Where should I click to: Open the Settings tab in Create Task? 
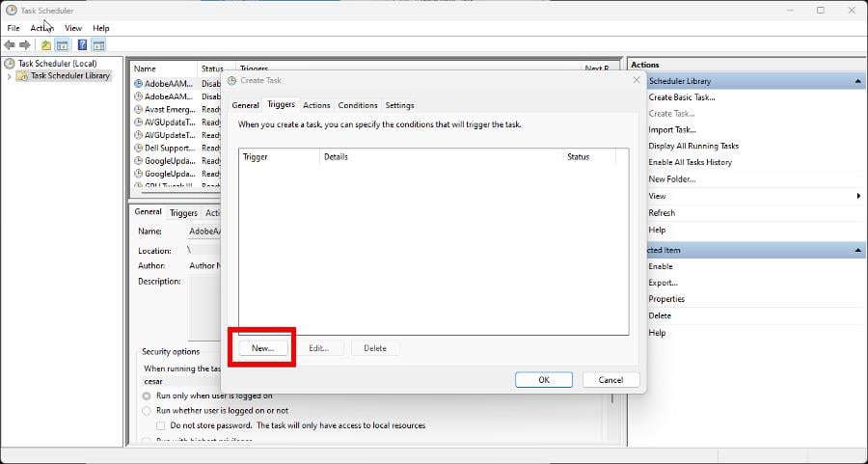click(x=399, y=105)
